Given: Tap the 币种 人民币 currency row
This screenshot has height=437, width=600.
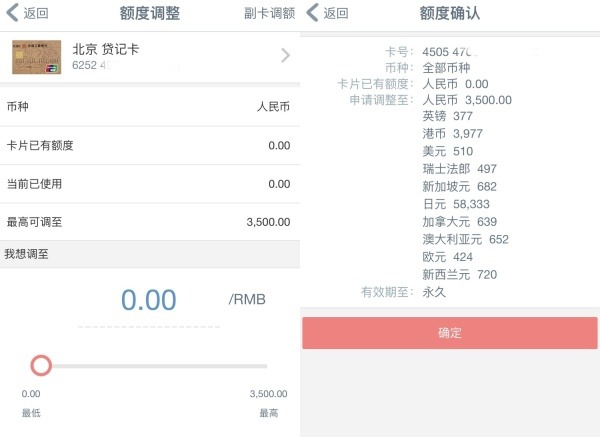Looking at the screenshot, I should (150, 106).
